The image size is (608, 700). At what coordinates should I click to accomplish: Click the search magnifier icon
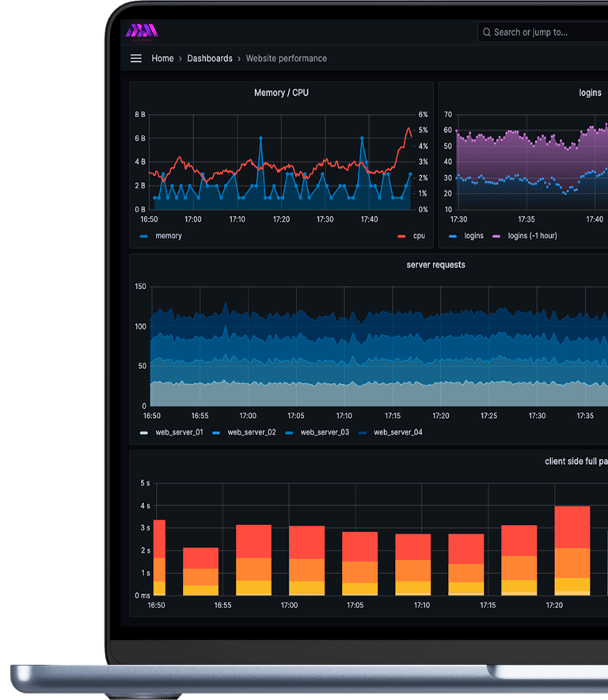click(x=487, y=32)
